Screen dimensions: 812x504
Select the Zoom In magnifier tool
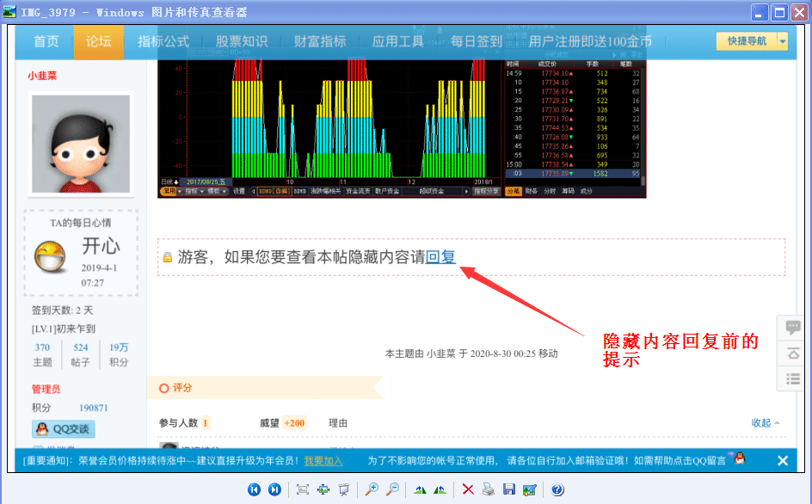(372, 489)
